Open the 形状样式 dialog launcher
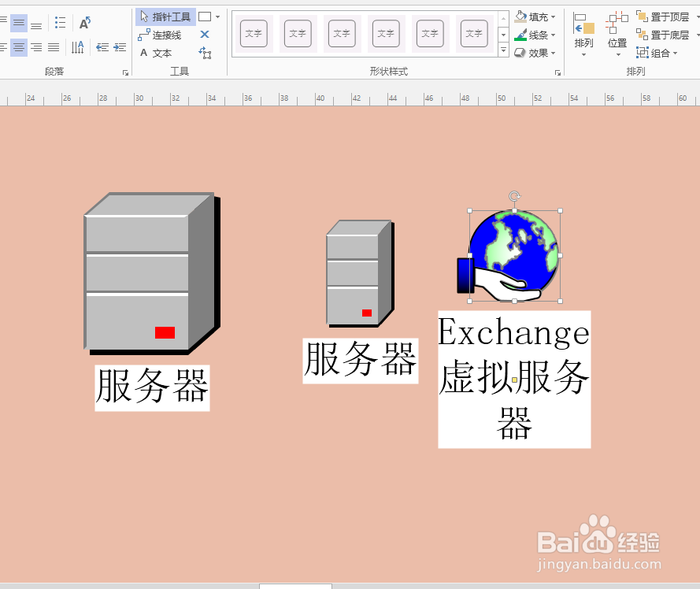Screen dimensions: 700x589 557,72
